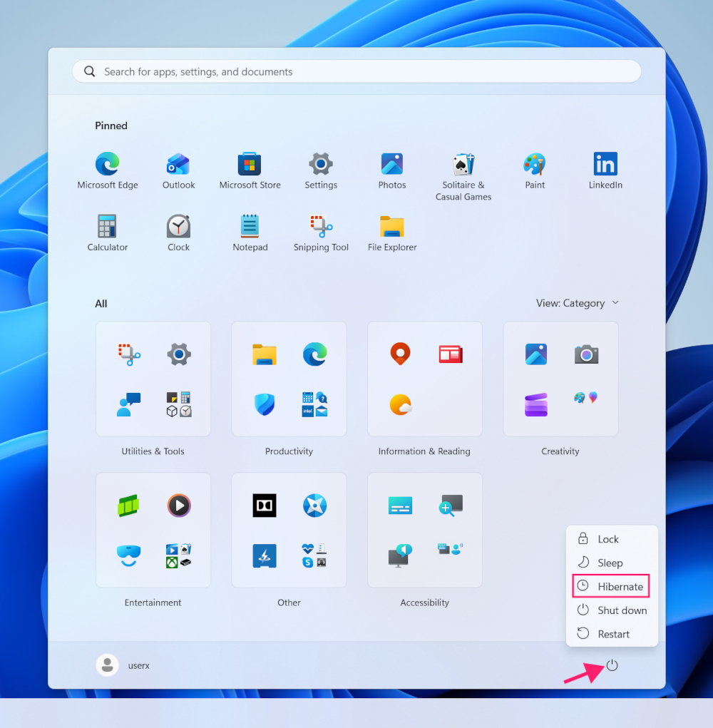Click the Utilities & Tools category label
The image size is (713, 728).
click(x=153, y=451)
